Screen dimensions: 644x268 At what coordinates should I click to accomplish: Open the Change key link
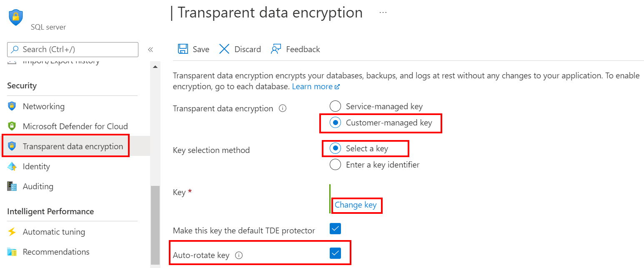pos(356,205)
